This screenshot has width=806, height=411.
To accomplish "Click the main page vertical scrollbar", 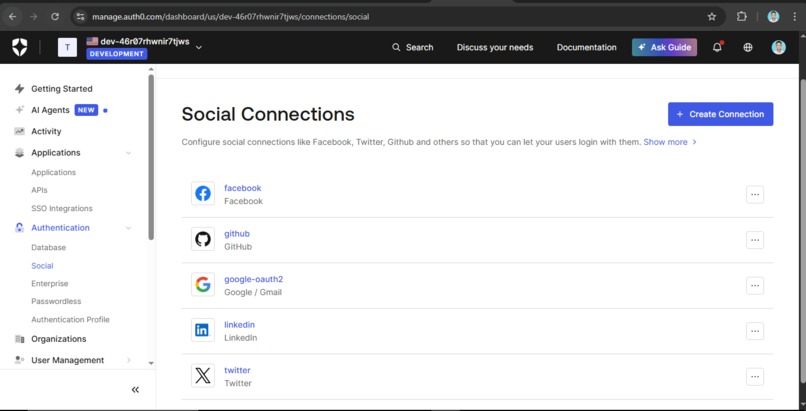I will (803, 231).
